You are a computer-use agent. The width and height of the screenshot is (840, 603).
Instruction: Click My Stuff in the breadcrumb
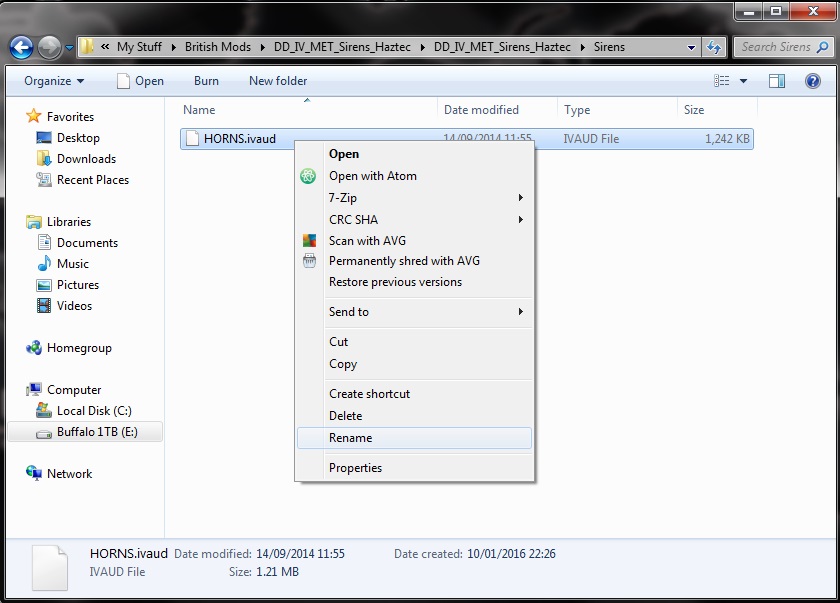(x=139, y=47)
